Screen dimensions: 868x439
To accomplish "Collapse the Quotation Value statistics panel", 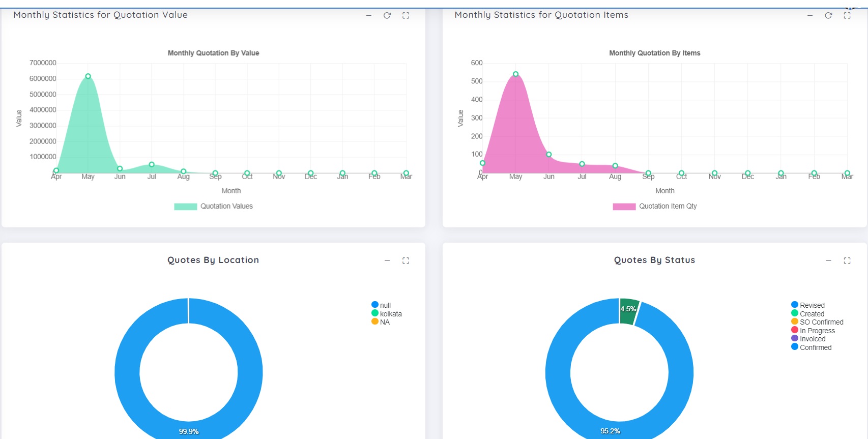I will 369,16.
